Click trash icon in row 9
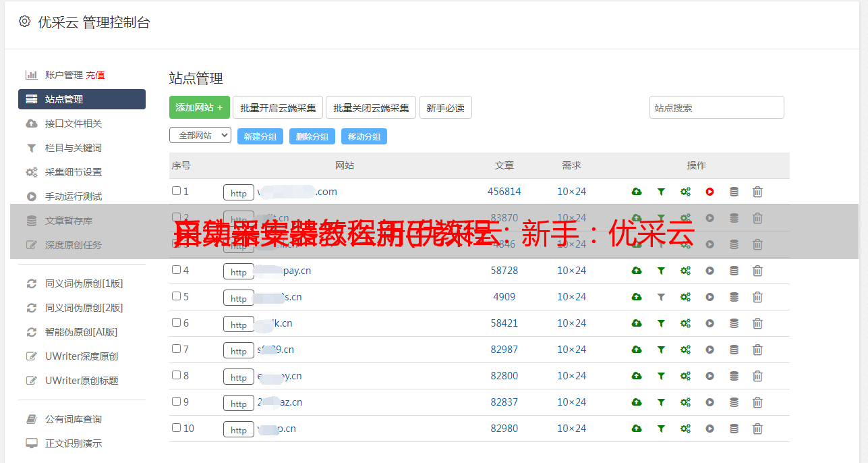Screen dimensions: 868x463 click(757, 402)
